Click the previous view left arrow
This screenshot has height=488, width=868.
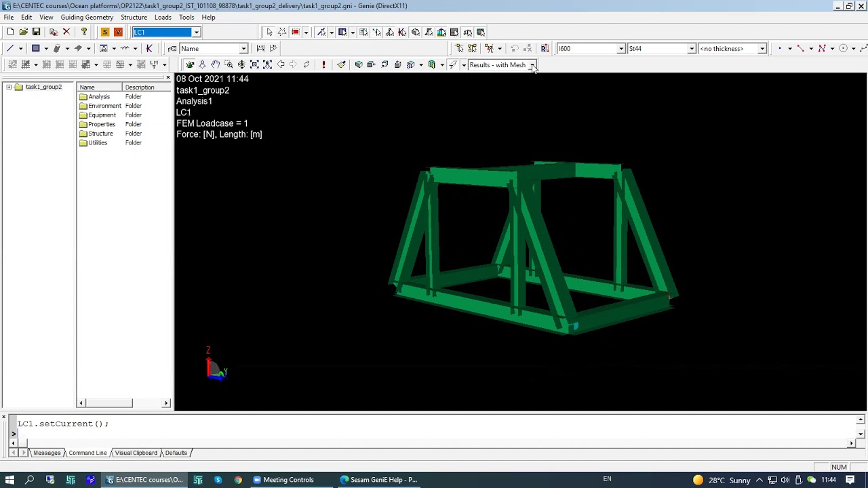(281, 64)
